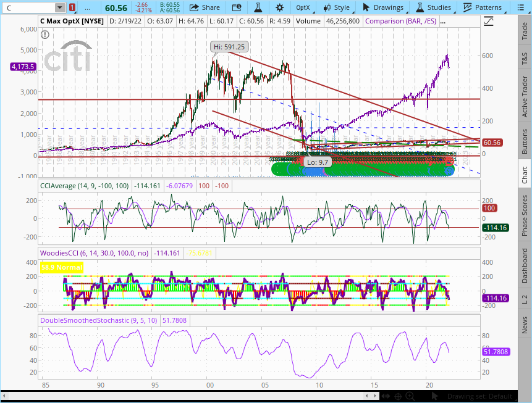Select the pointer cursor drawing tool
This screenshot has width=532, height=403.
point(434,396)
